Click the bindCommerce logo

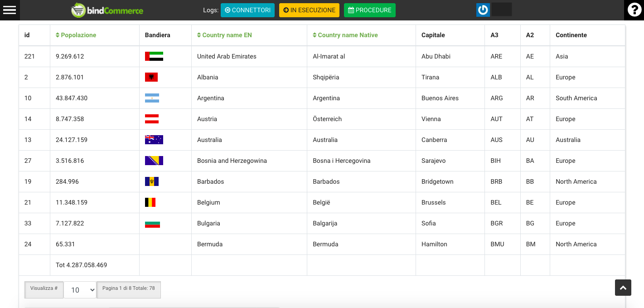pyautogui.click(x=107, y=10)
